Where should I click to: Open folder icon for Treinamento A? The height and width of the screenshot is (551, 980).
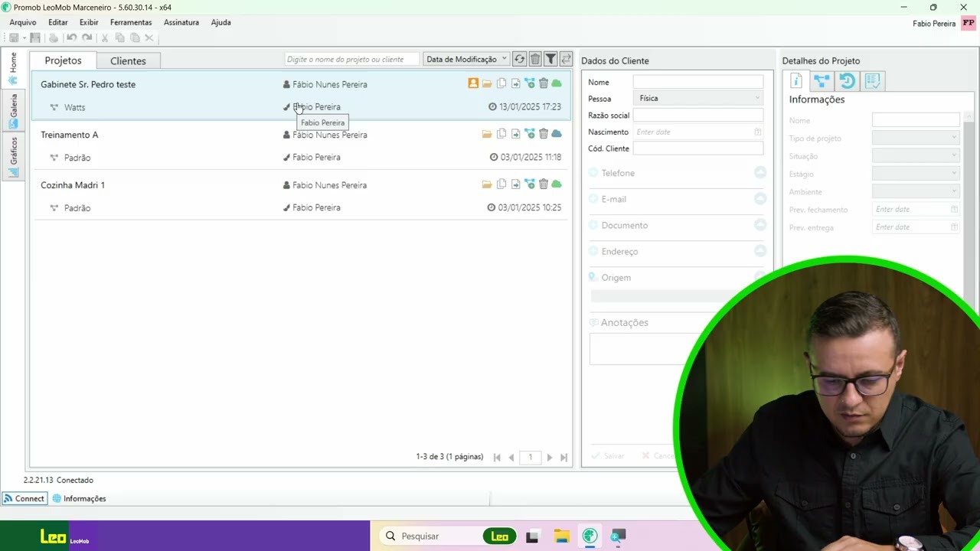(487, 134)
